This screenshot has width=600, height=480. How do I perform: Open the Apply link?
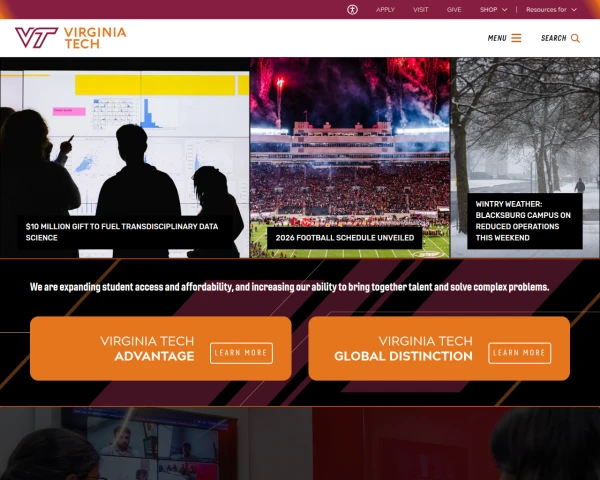385,10
